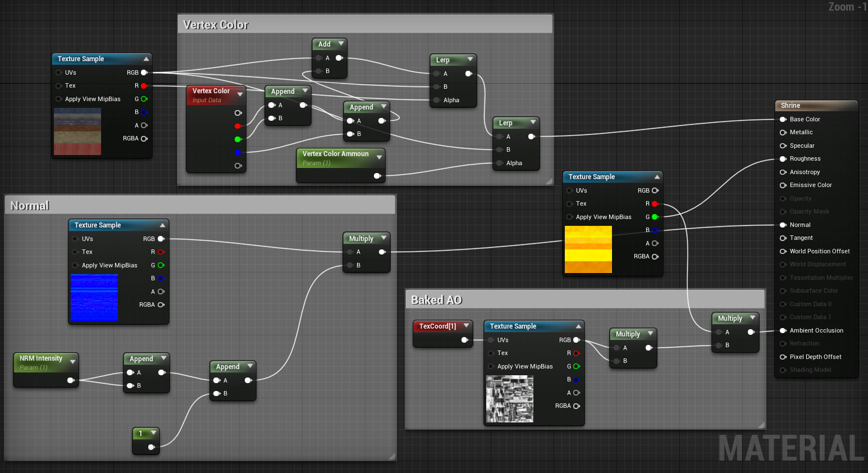The height and width of the screenshot is (473, 868).
Task: Expand the Add node dropdown arrow
Action: point(341,44)
